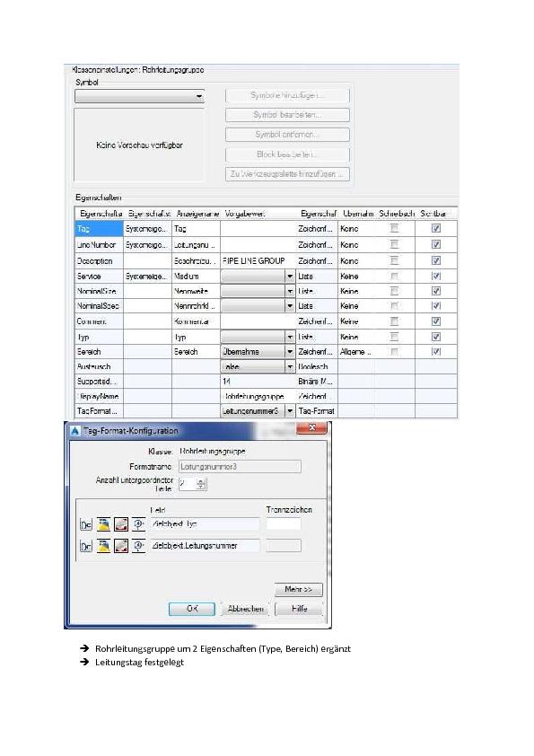Click red project properties icon in Leitungsnummer row
Screen dimensions: 534x756
coord(121,546)
